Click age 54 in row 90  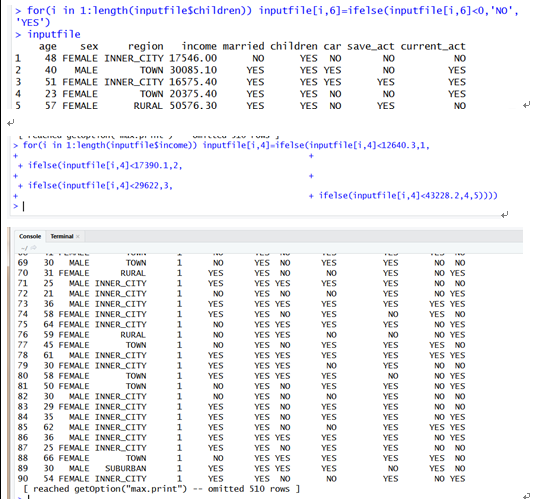(x=48, y=478)
